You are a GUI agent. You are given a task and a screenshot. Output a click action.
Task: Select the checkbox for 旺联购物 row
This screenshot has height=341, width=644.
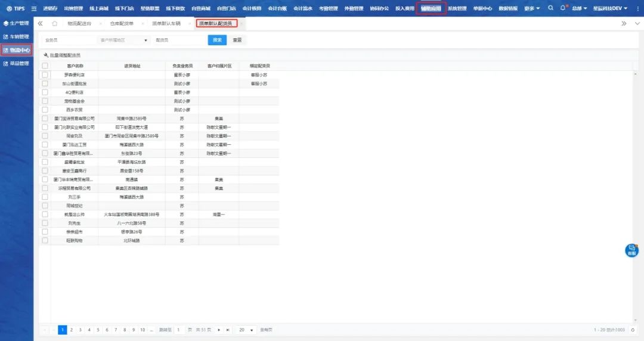pos(45,240)
